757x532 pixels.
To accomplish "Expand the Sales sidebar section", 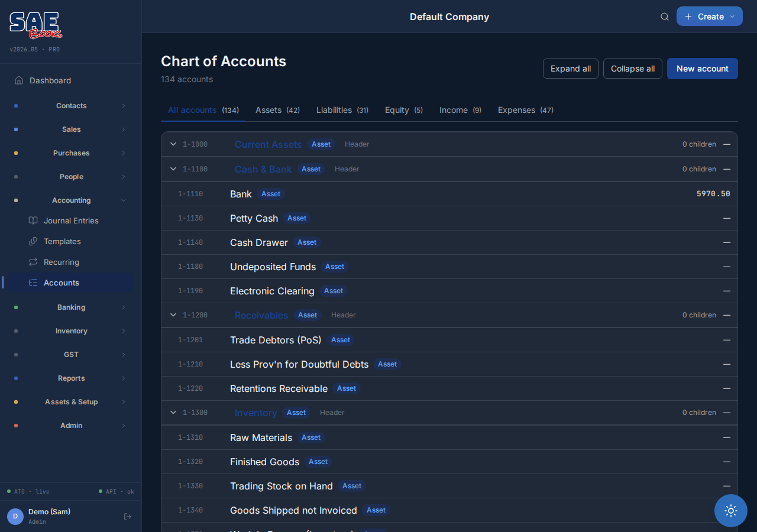I will [71, 129].
